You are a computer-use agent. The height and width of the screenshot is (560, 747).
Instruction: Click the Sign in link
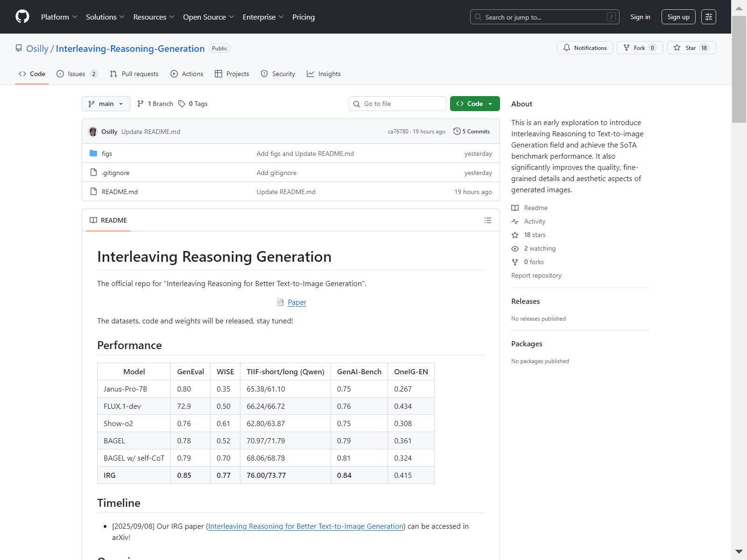tap(640, 17)
